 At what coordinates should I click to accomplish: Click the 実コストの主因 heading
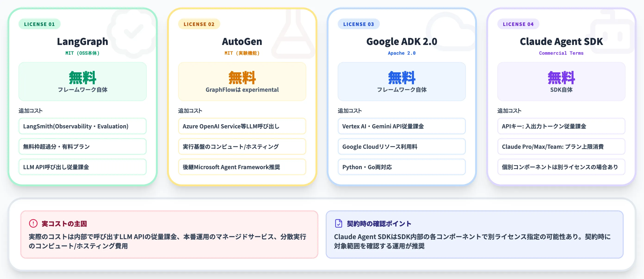coord(64,224)
